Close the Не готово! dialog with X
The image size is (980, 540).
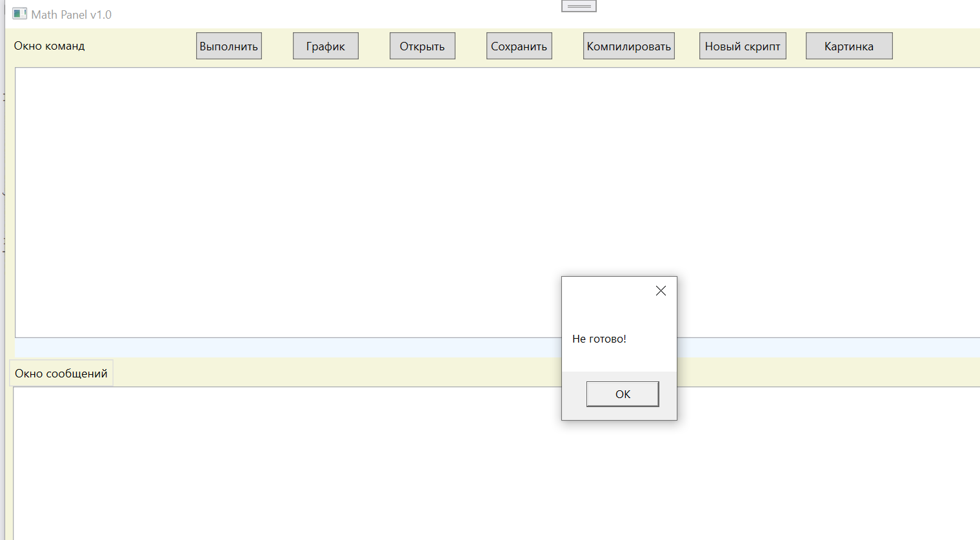pos(661,291)
